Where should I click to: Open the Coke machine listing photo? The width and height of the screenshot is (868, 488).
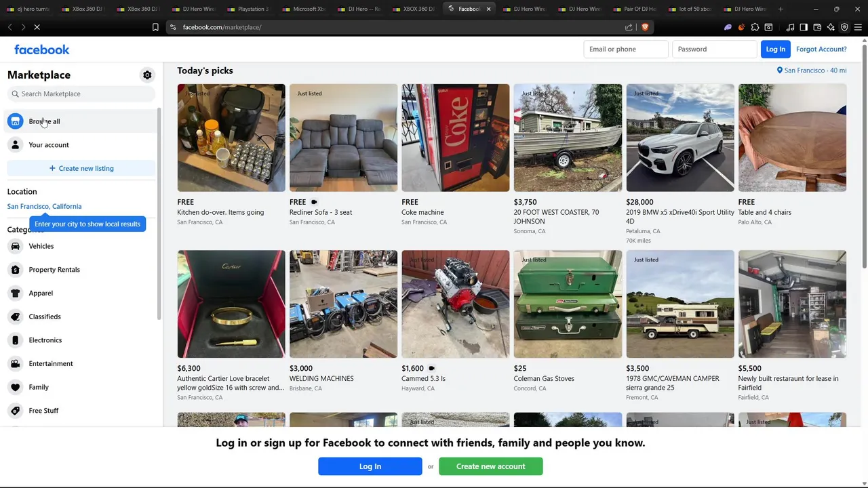[x=456, y=138]
